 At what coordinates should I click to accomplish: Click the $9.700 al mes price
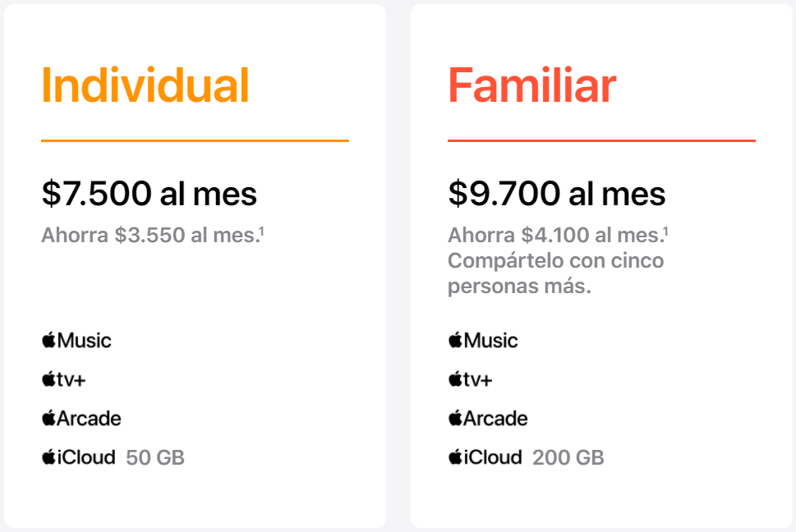(557, 193)
